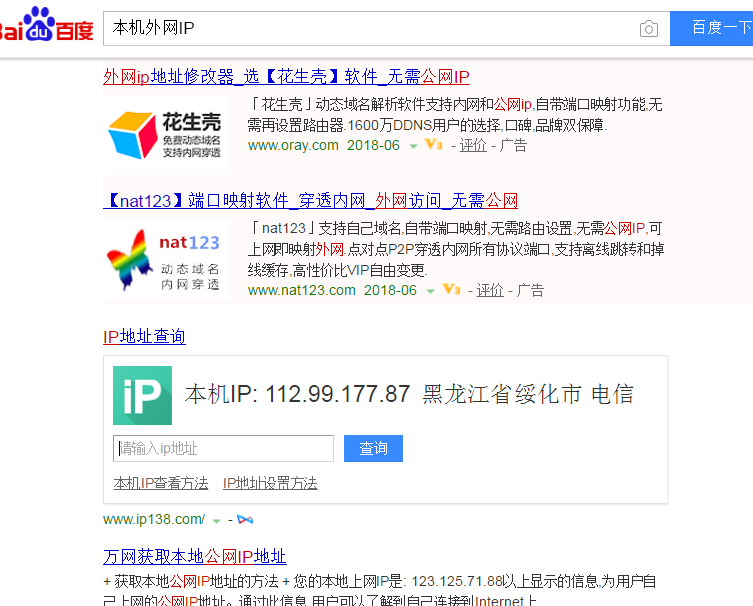Screen dimensions: 753x606
Task: Open 万网获取本地公网IP地址 result
Action: coord(194,557)
